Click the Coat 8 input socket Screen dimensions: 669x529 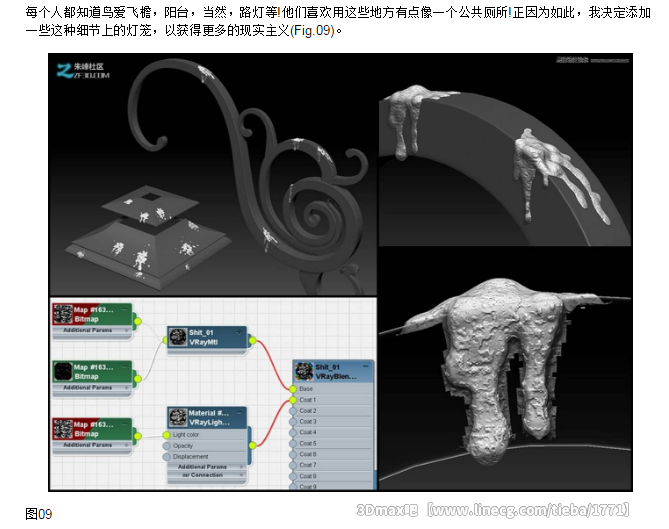[293, 476]
